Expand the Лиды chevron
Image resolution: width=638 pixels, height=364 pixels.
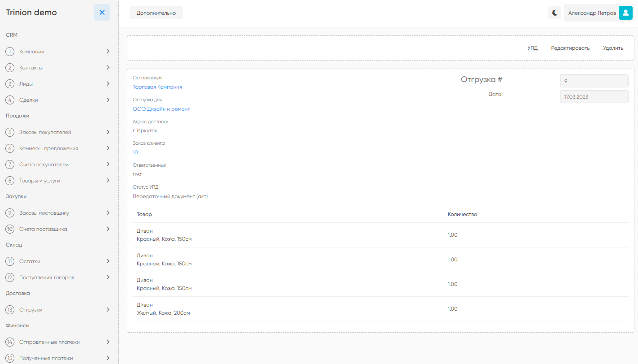(108, 83)
